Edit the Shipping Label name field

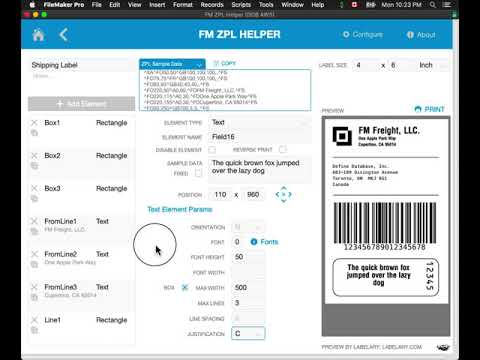pyautogui.click(x=82, y=65)
